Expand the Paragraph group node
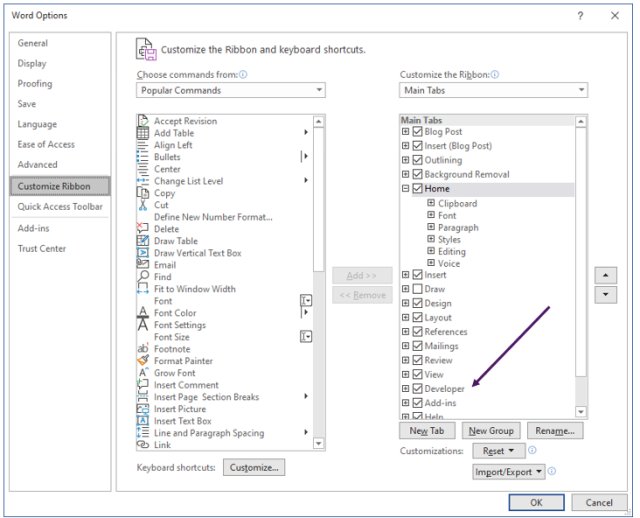This screenshot has width=640, height=518. [x=431, y=227]
